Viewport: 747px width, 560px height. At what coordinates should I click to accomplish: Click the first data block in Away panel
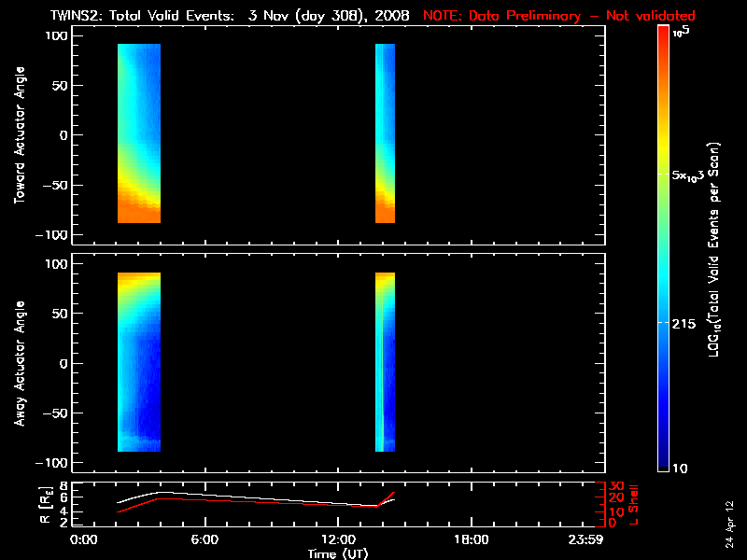[x=139, y=362]
